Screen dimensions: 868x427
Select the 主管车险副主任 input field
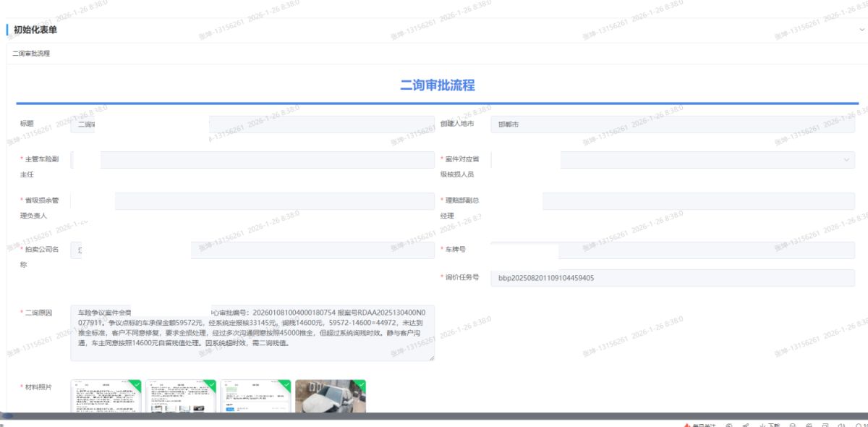266,160
